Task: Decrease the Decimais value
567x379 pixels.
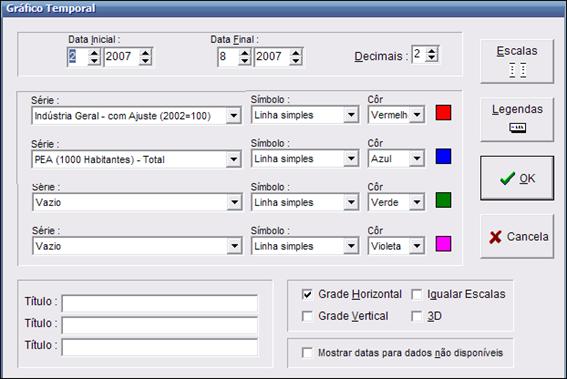Action: coord(431,58)
